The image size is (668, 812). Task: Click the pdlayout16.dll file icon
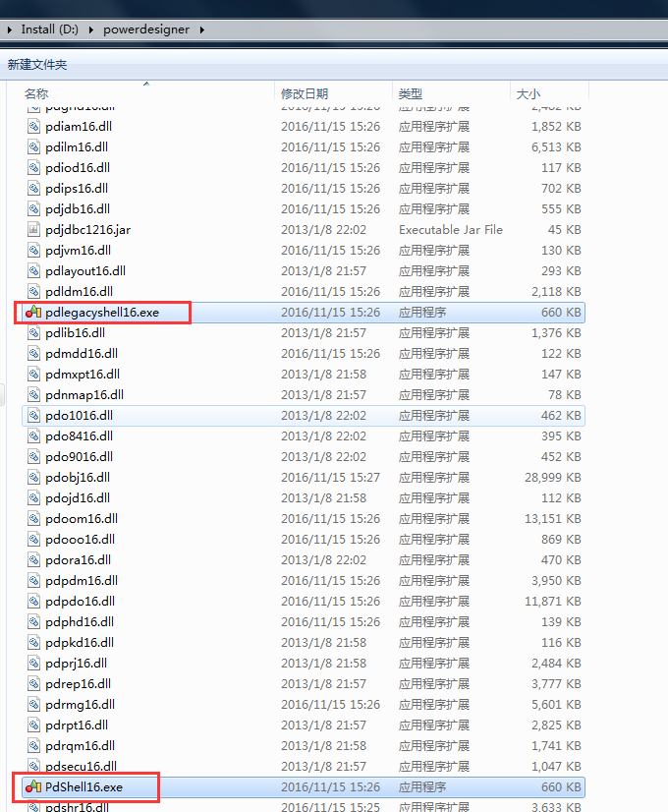33,271
